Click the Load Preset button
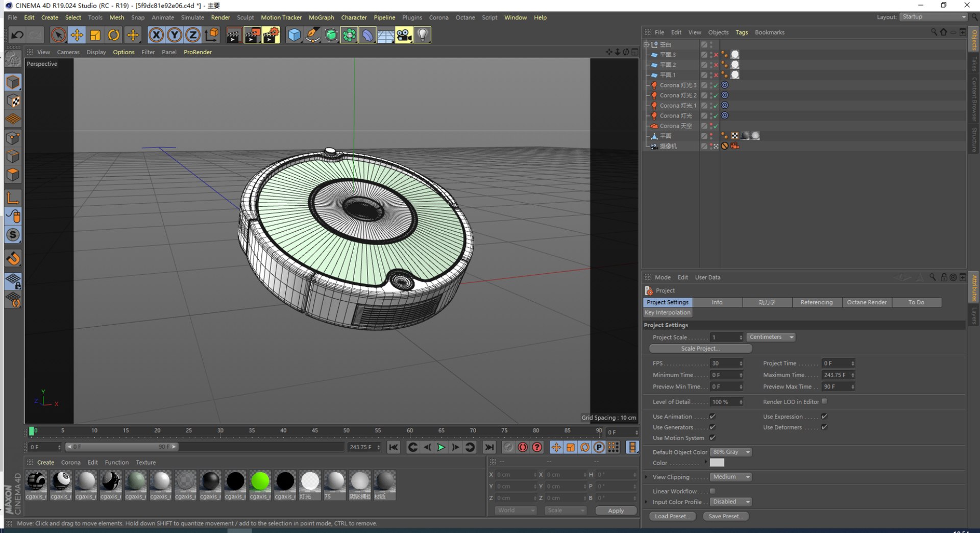The image size is (980, 533). (x=672, y=516)
